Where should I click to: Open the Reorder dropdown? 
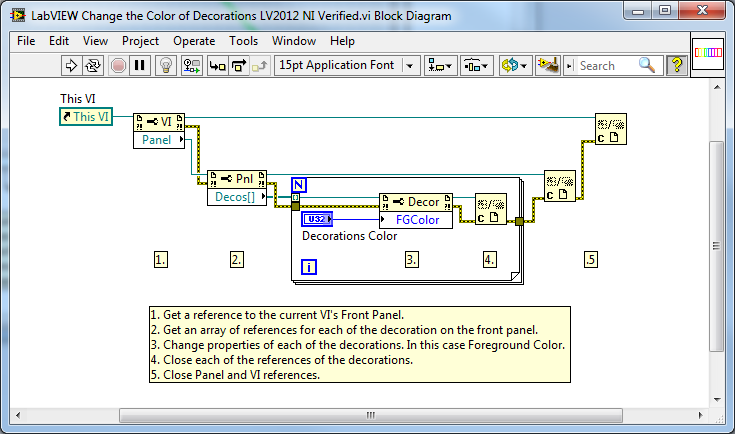click(x=514, y=65)
